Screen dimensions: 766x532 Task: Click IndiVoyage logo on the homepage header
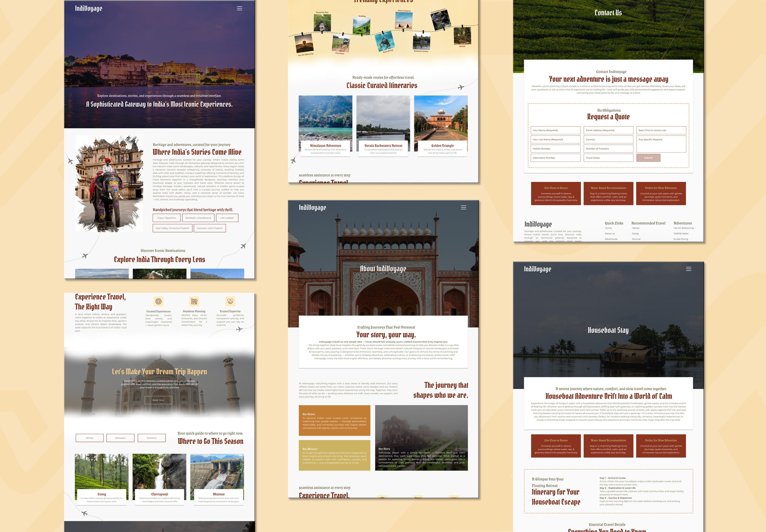point(88,8)
